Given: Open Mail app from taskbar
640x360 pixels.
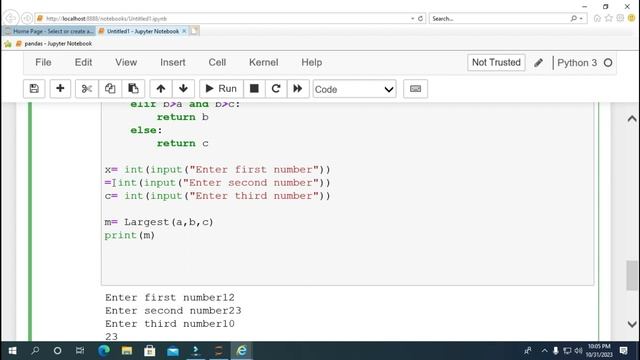Looking at the screenshot, I should pos(173,351).
